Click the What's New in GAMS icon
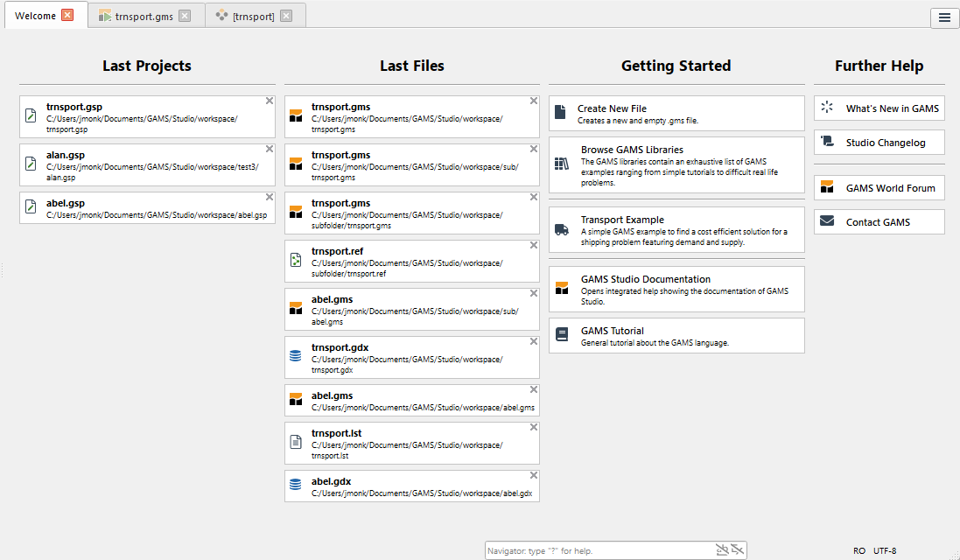The height and width of the screenshot is (560, 960). [826, 108]
